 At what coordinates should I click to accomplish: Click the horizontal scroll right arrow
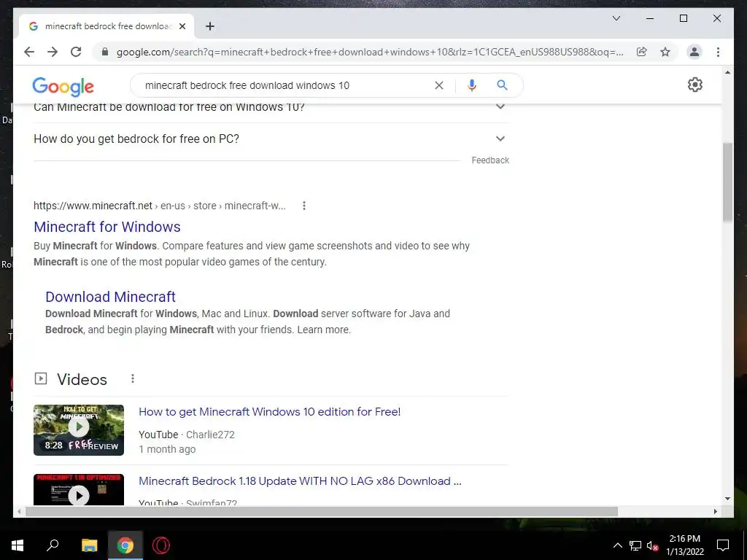pyautogui.click(x=715, y=511)
